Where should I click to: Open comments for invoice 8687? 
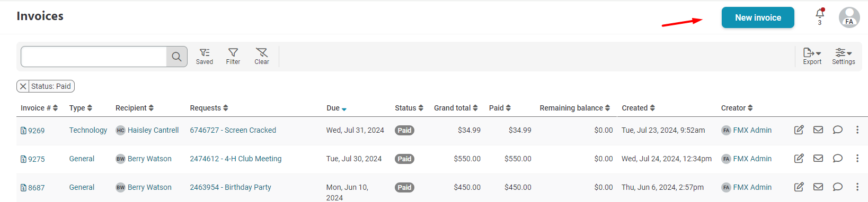coord(838,187)
